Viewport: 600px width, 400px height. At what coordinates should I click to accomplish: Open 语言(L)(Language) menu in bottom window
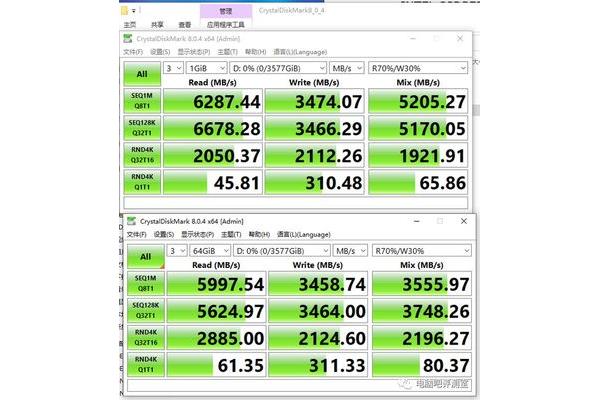(304, 234)
